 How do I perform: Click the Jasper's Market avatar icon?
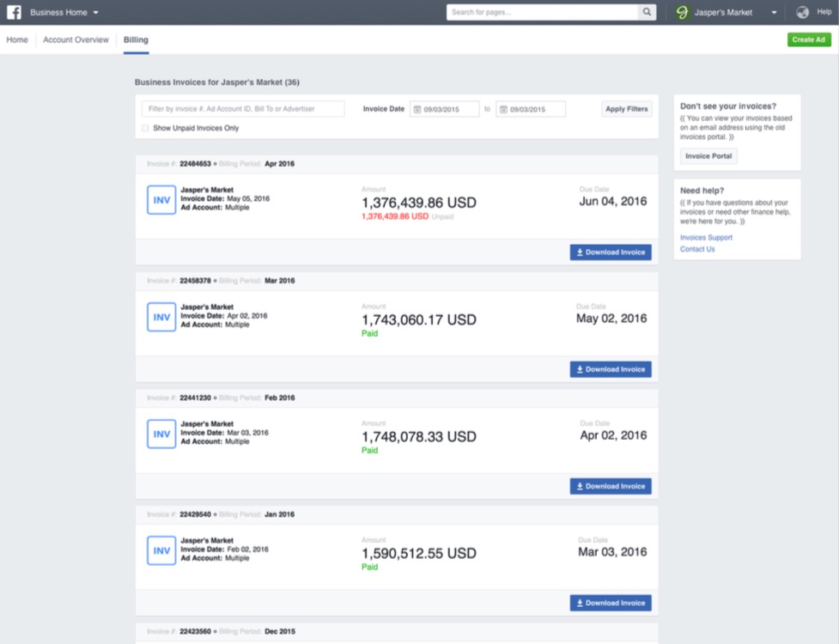point(682,12)
